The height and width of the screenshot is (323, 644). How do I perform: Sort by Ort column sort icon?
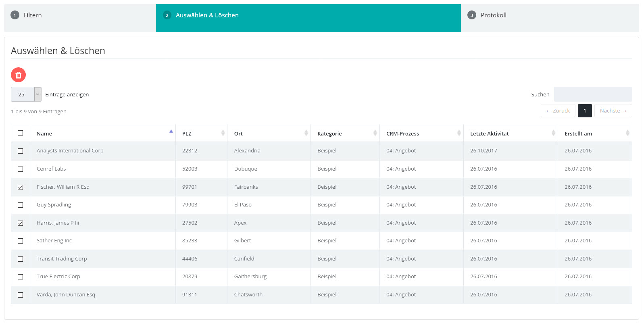click(306, 133)
